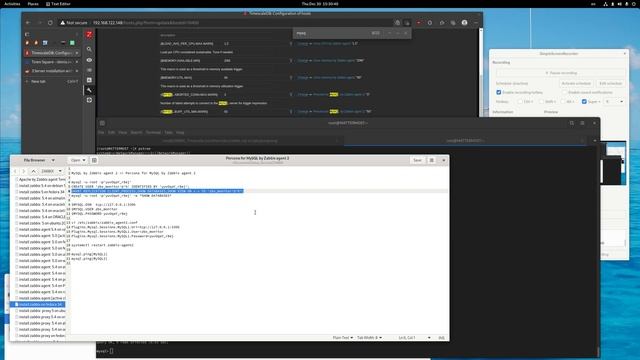Click the new document icon in the Text Editor header
The height and width of the screenshot is (360, 640).
94,160
